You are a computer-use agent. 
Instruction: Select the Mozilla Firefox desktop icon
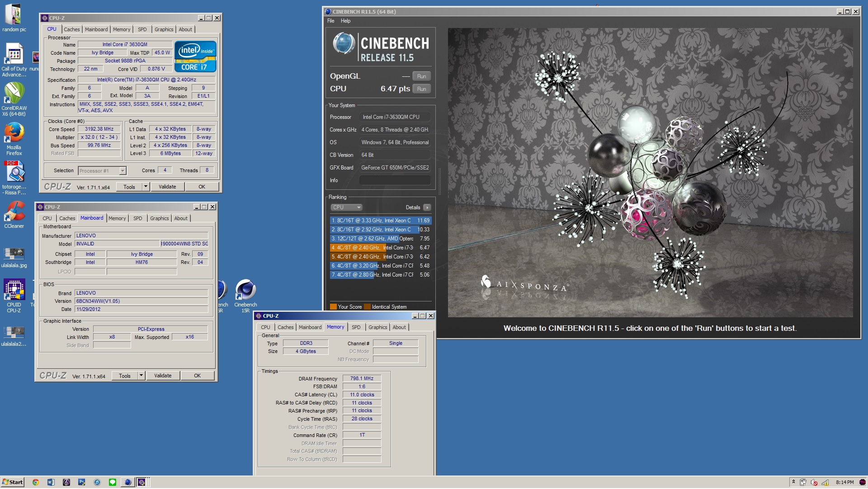pyautogui.click(x=14, y=139)
